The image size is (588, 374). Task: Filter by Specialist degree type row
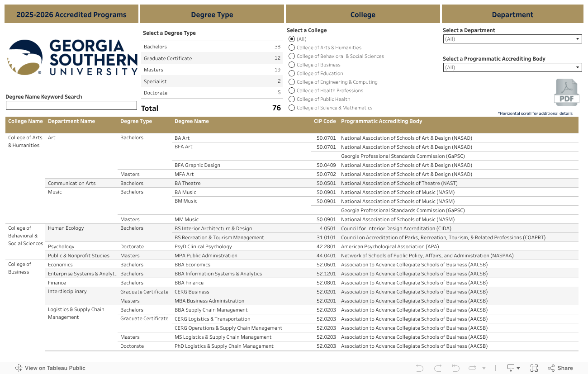(212, 81)
